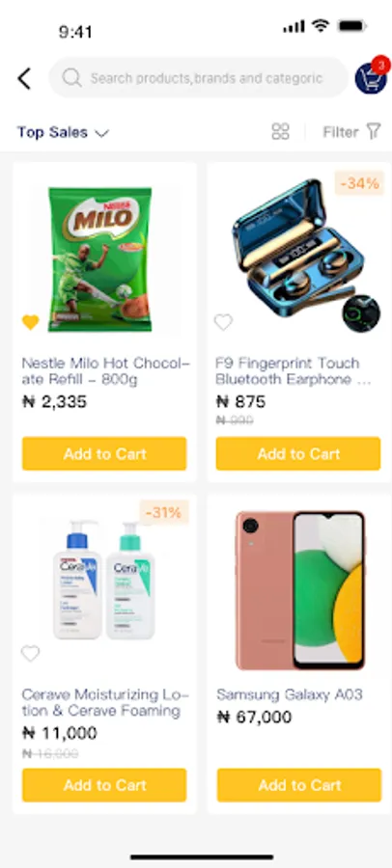The height and width of the screenshot is (868, 392).
Task: Add Samsung Galaxy A03 to cart
Action: [x=299, y=785]
